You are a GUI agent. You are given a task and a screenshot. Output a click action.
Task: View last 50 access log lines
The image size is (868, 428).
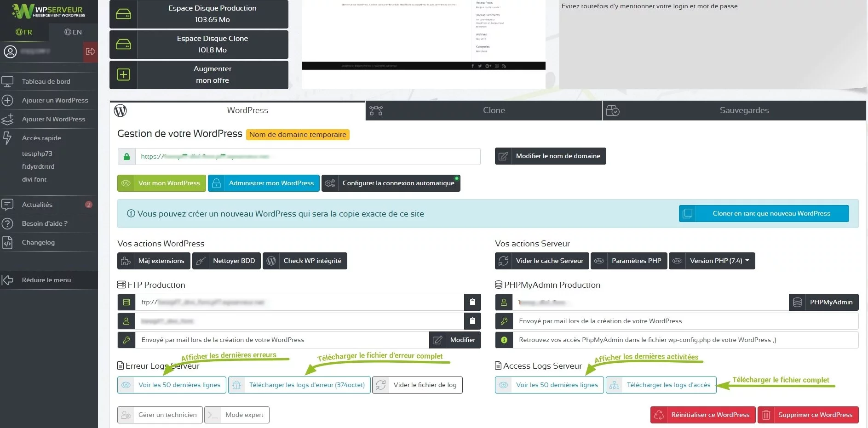click(549, 385)
